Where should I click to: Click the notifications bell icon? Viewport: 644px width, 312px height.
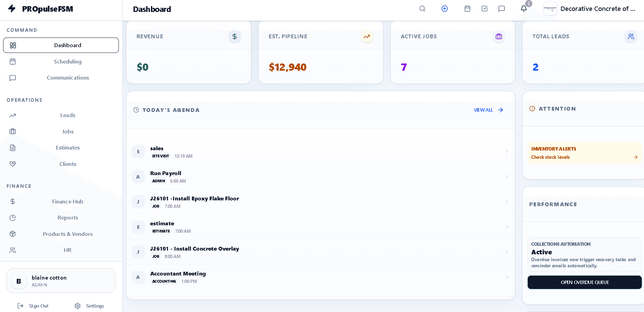pos(523,9)
